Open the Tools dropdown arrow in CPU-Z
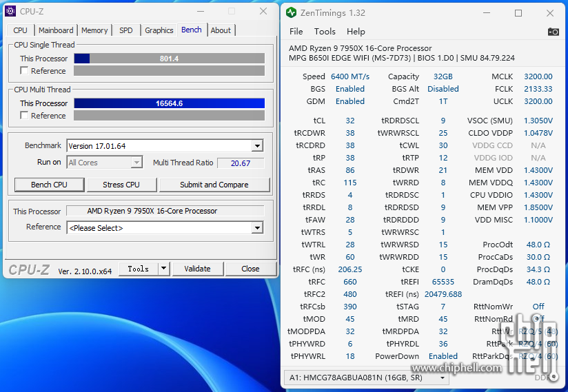Viewport: 568px width, 392px height. [164, 269]
